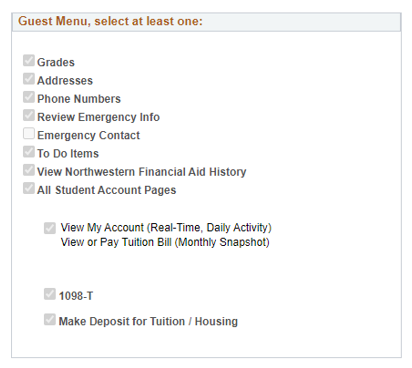Click the Review Emergency Info label text

tap(98, 117)
